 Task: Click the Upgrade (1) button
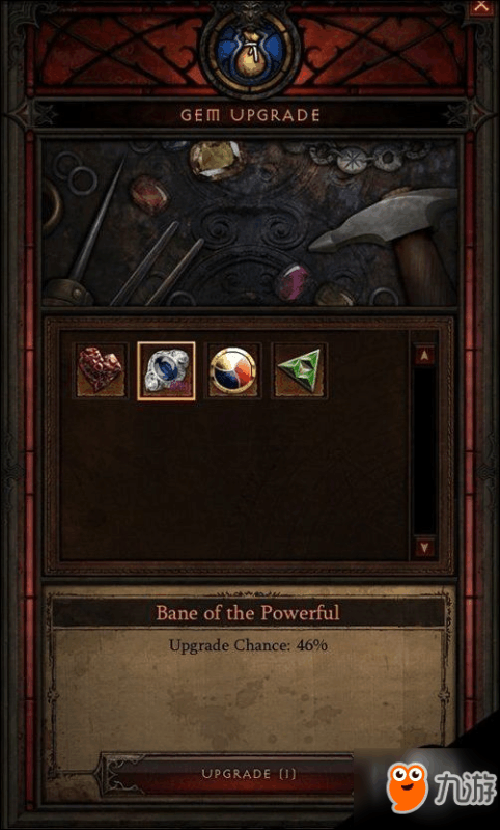[249, 774]
